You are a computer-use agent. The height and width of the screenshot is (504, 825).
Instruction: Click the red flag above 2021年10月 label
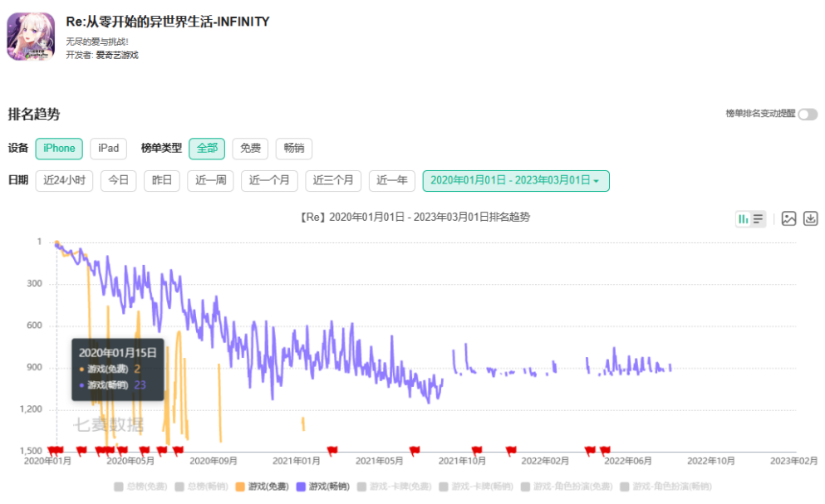[x=477, y=450]
